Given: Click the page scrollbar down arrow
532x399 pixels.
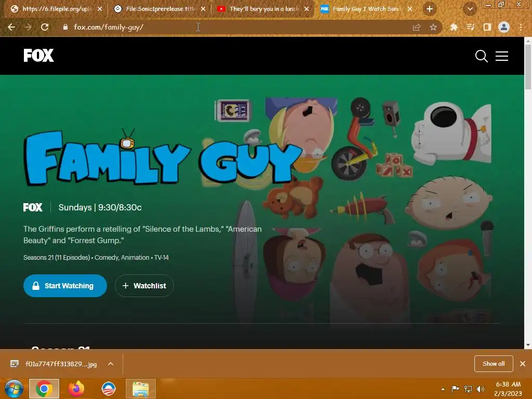Looking at the screenshot, I should pyautogui.click(x=528, y=345).
